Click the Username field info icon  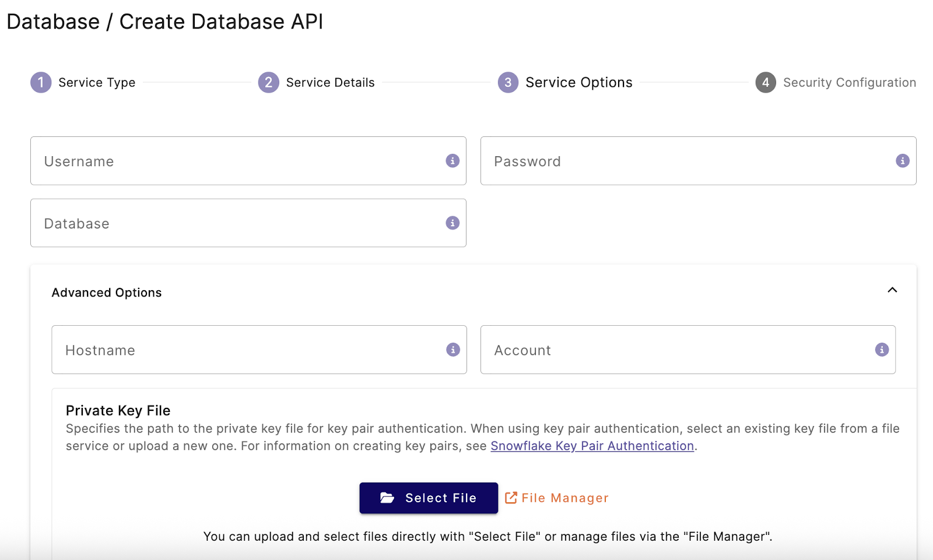(x=453, y=161)
